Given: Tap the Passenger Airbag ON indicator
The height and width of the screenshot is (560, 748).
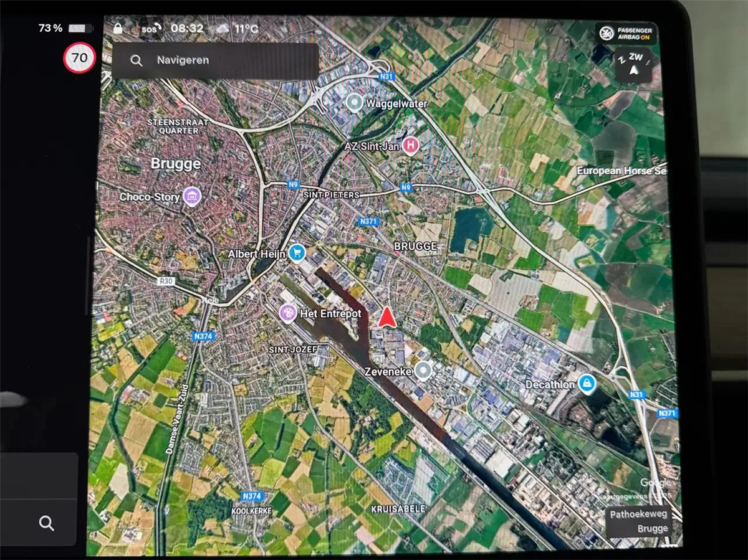Looking at the screenshot, I should (625, 34).
